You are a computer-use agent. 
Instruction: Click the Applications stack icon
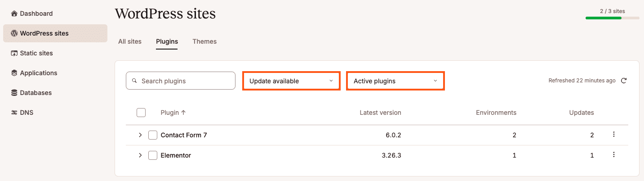coord(14,73)
